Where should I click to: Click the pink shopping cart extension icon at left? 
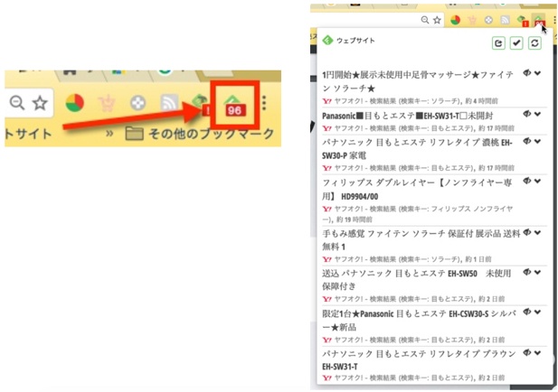tap(108, 103)
